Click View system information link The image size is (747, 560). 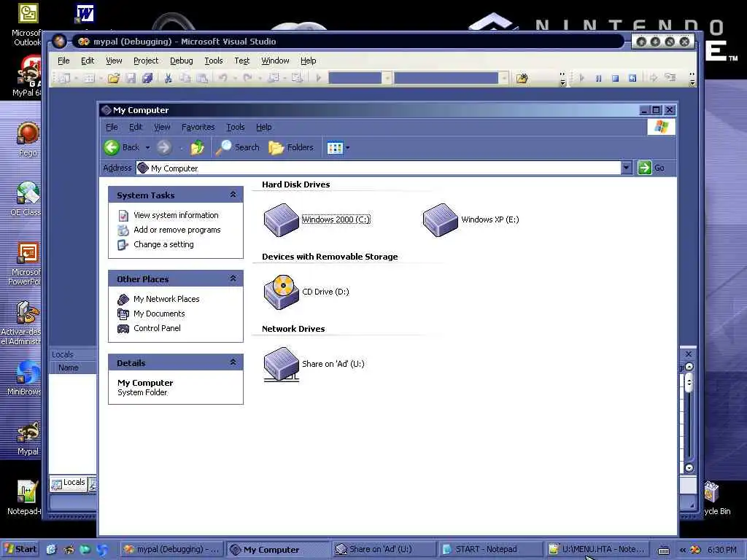click(x=176, y=215)
